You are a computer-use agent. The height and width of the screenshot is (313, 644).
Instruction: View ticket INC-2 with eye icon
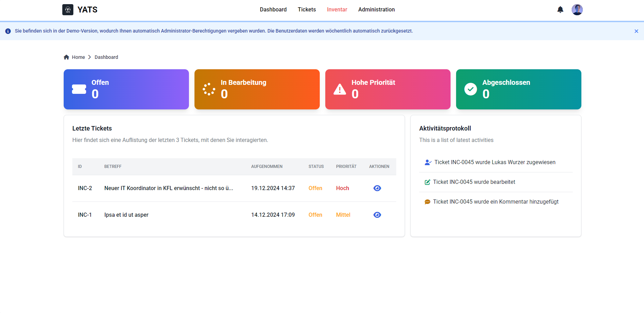pyautogui.click(x=377, y=188)
